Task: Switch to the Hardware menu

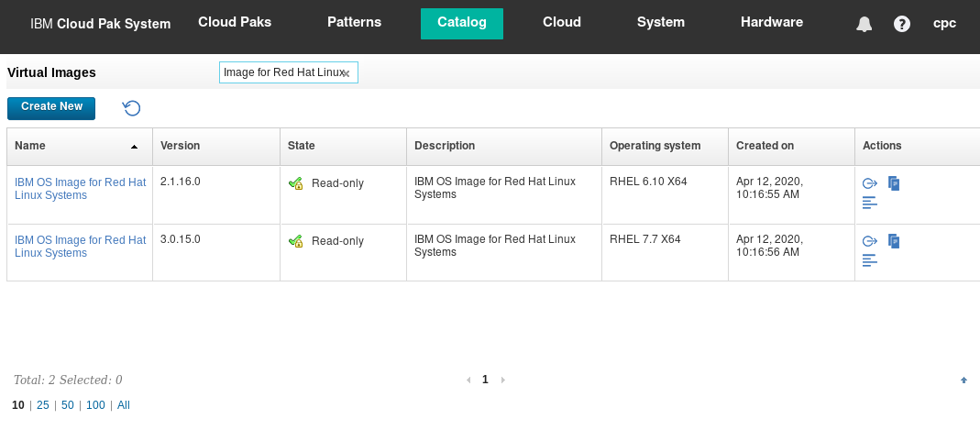Action: coord(772,23)
